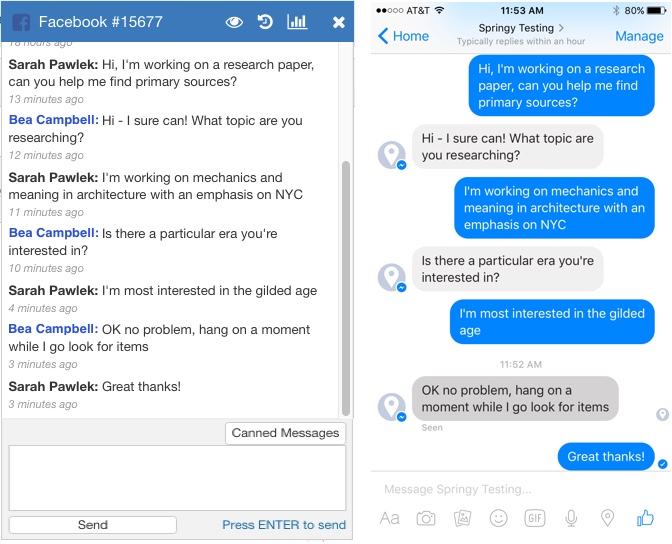This screenshot has width=672, height=544.
Task: Click the Send button
Action: tap(93, 525)
